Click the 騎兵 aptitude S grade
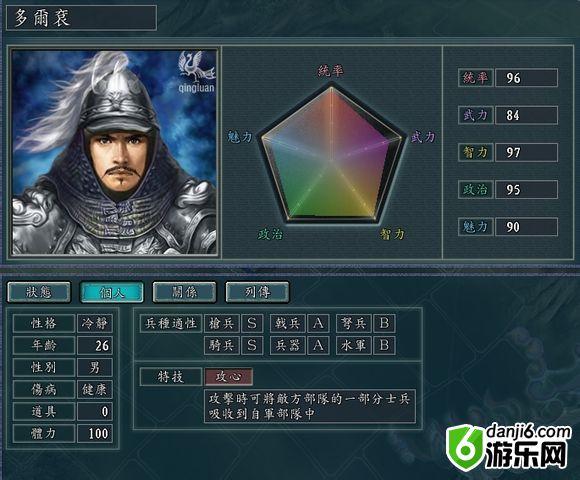 [252, 345]
